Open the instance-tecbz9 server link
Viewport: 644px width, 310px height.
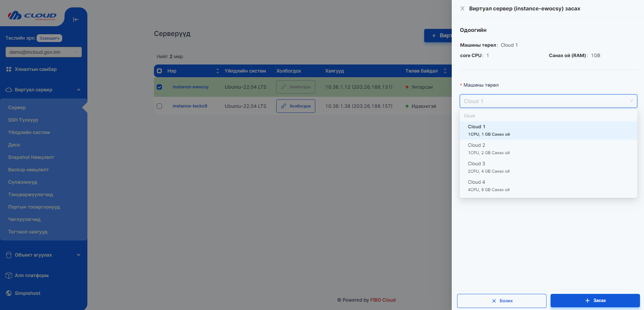click(190, 106)
